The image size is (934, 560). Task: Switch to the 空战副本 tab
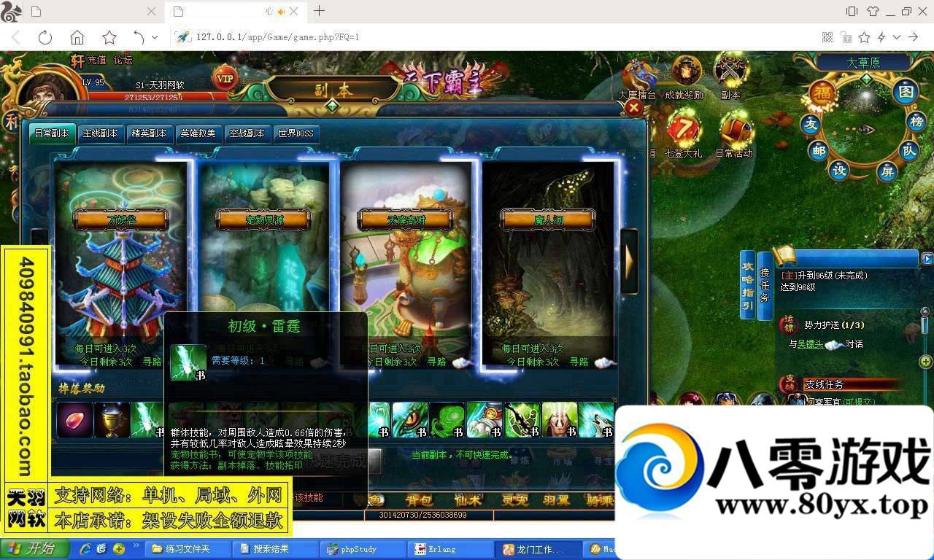click(247, 134)
